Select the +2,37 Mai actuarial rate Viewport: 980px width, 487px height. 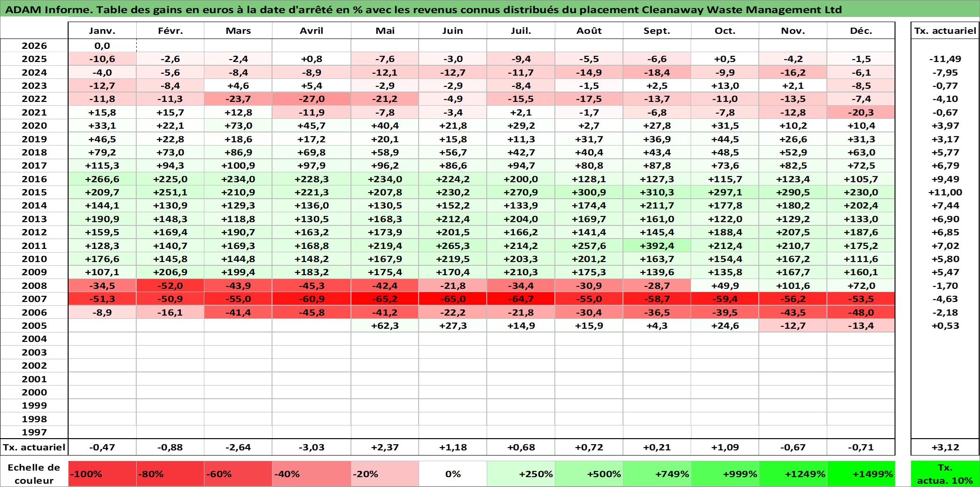385,447
